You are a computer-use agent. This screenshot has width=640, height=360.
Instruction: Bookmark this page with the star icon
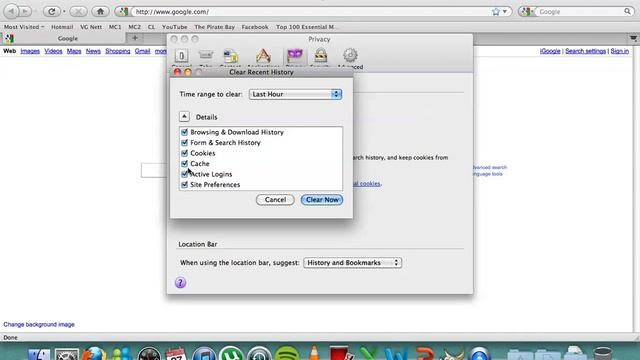[496, 12]
